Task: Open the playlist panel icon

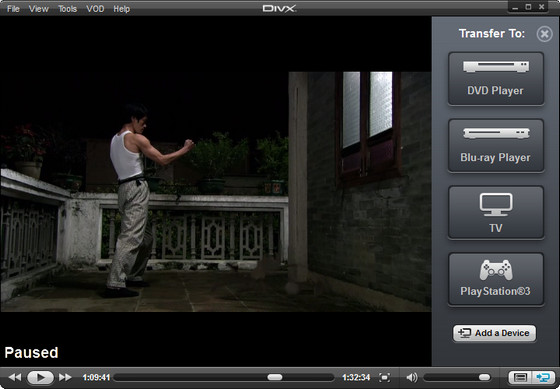Action: [x=520, y=377]
